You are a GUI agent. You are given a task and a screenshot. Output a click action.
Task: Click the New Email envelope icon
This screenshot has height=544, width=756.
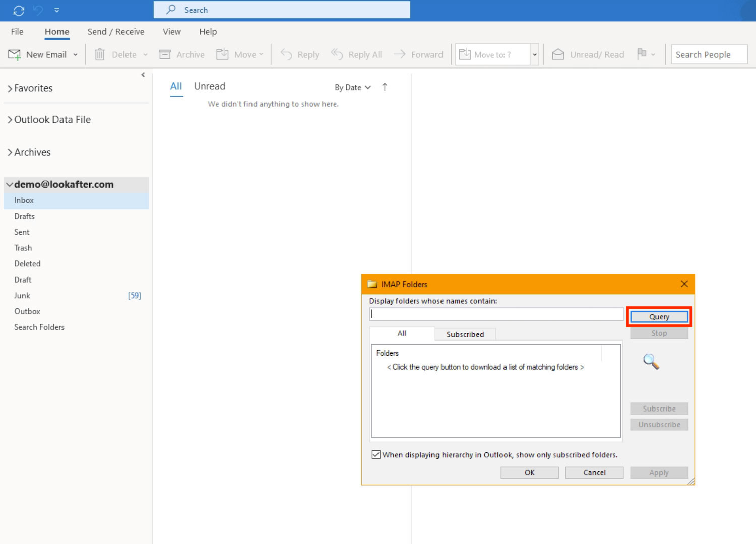point(15,54)
